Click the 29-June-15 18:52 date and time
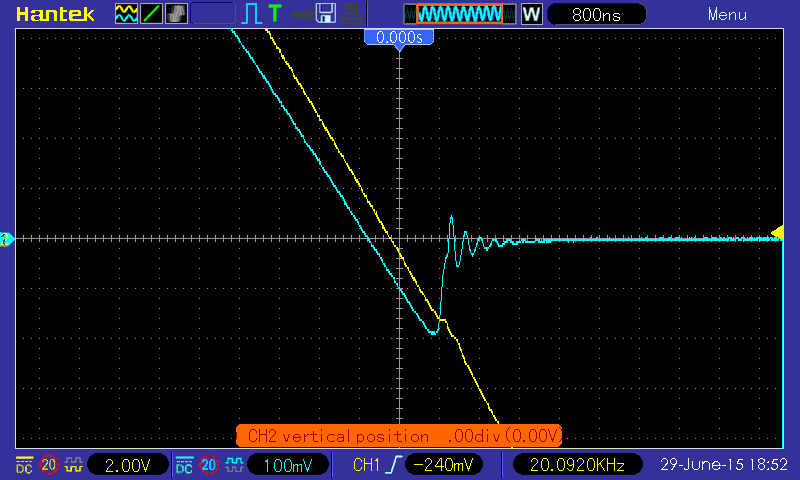800x480 pixels. click(724, 465)
